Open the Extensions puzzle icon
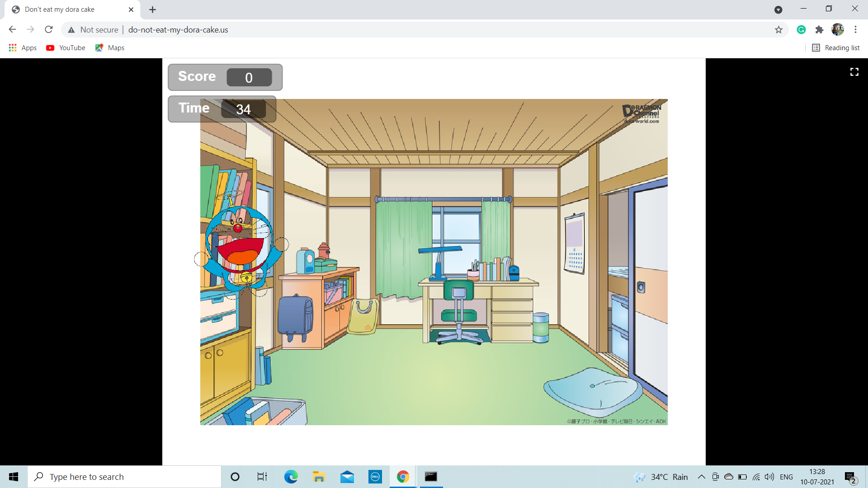Screen dimensions: 868x488 click(x=819, y=30)
